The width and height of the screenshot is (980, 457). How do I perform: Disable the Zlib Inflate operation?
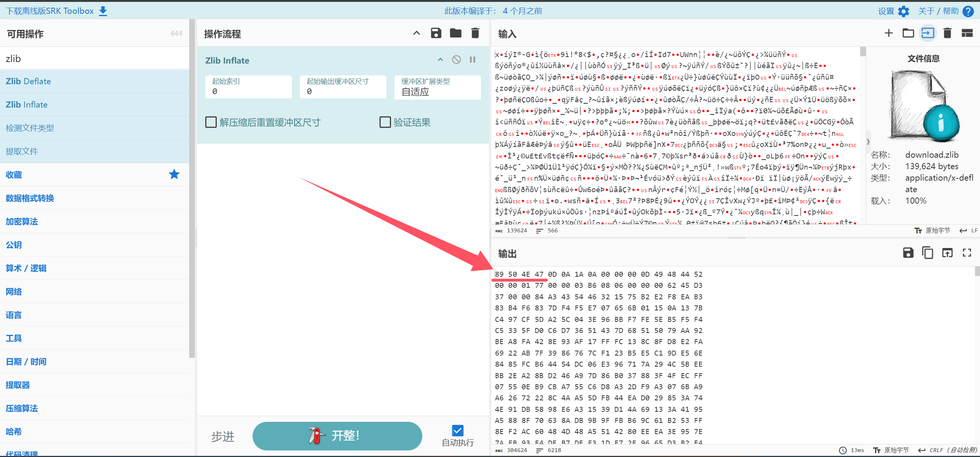(456, 60)
